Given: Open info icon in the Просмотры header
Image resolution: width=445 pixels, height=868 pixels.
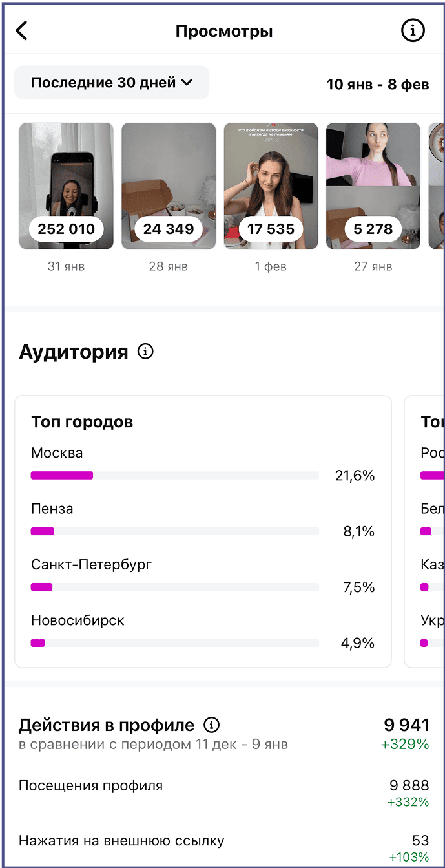Looking at the screenshot, I should 413,30.
